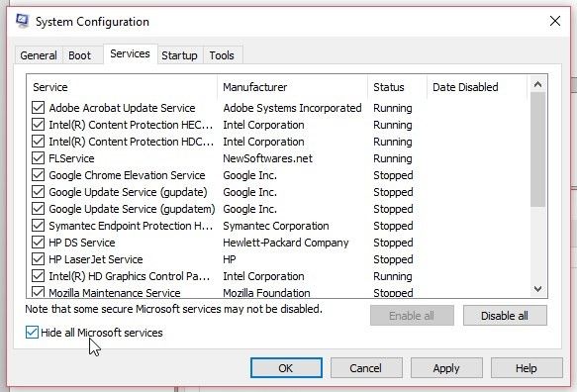577x392 pixels.
Task: Toggle Hide all Microsoft services checkbox
Action: [32, 333]
